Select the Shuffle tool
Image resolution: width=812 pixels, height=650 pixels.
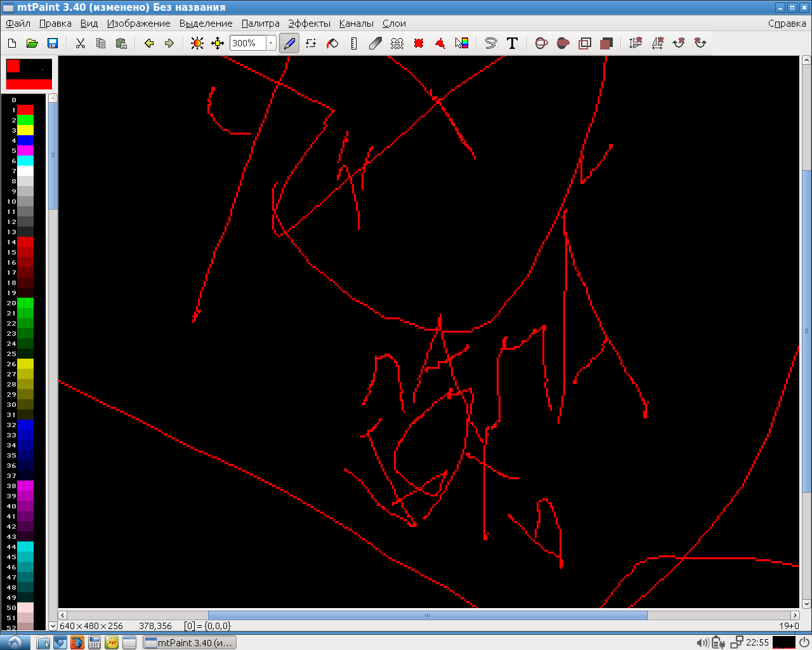click(311, 43)
